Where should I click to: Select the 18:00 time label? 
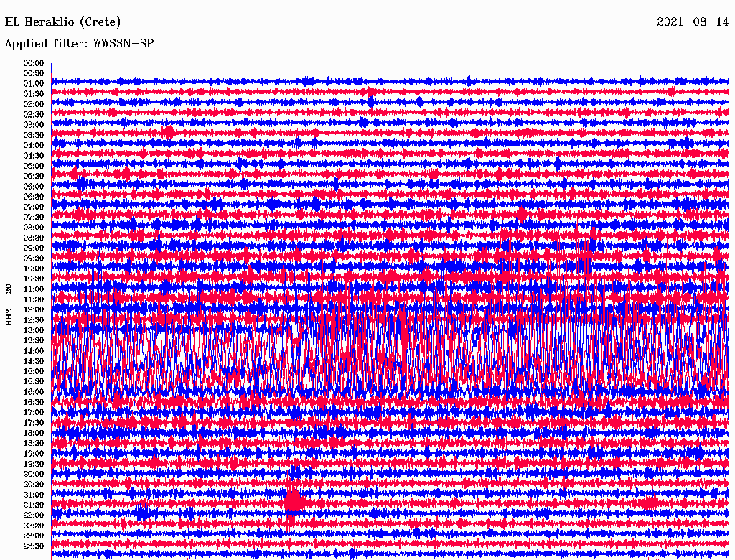tap(34, 433)
